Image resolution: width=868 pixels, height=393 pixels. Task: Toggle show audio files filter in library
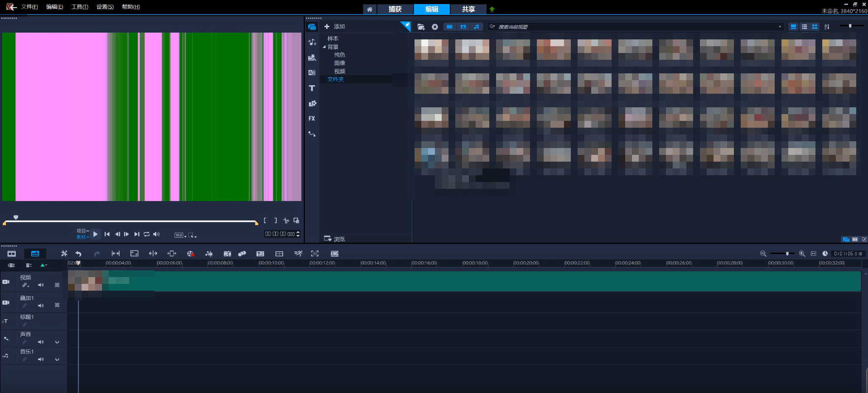476,27
